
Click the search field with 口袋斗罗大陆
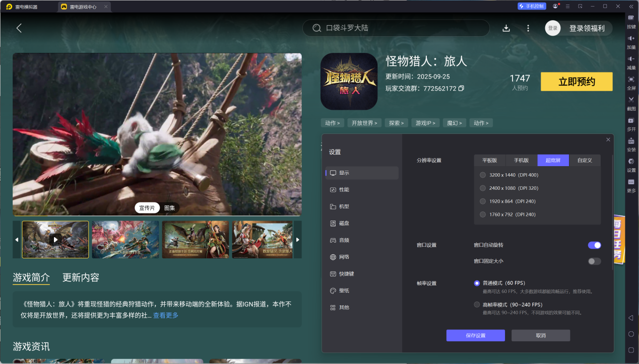(396, 28)
